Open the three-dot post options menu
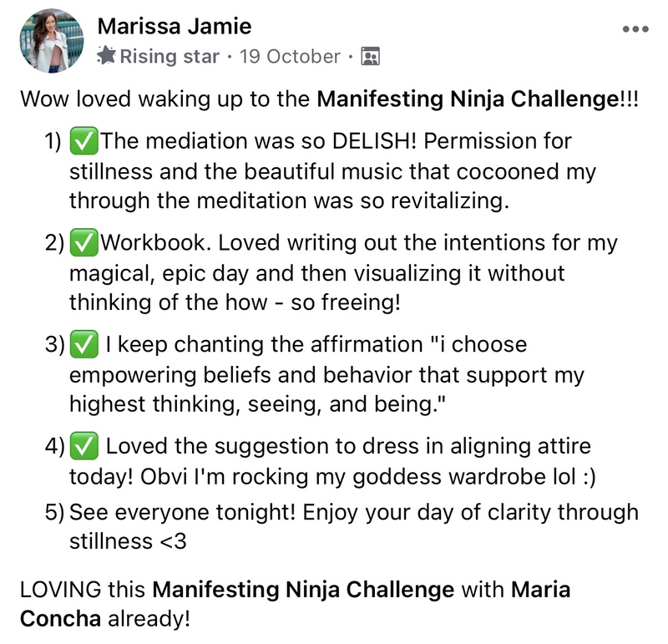The width and height of the screenshot is (668, 644). 635,29
